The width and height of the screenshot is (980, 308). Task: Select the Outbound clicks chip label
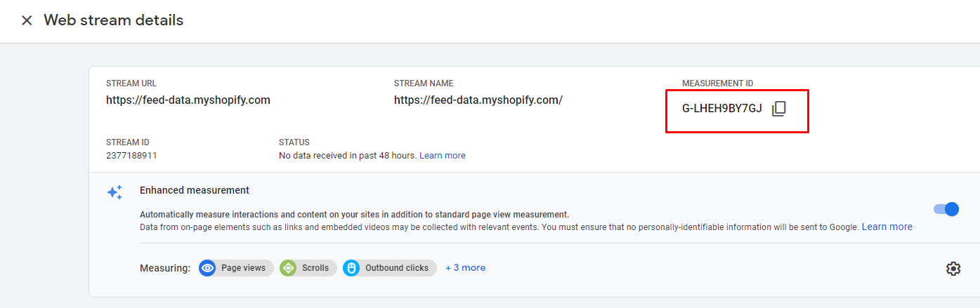(x=397, y=268)
